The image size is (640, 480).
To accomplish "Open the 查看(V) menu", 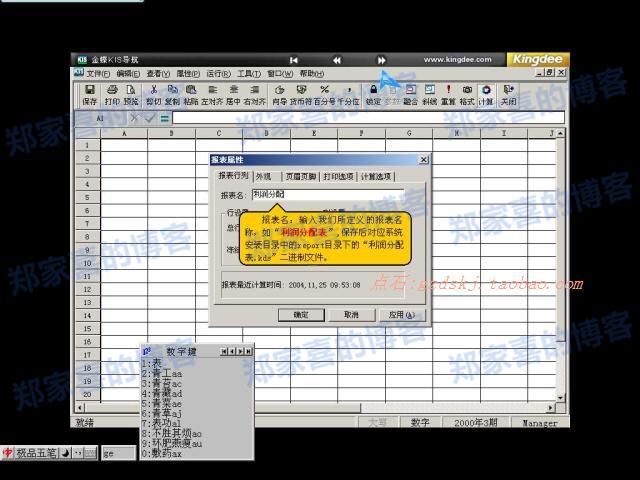I will pyautogui.click(x=158, y=73).
